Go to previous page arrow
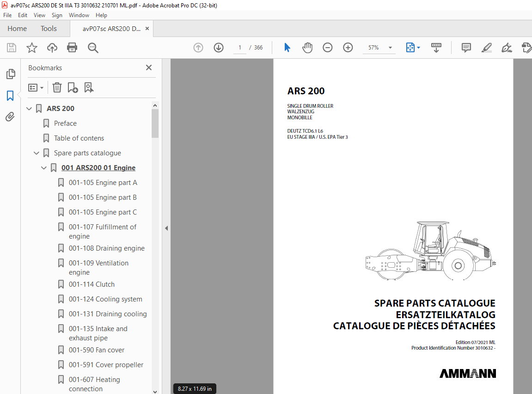 pos(198,48)
